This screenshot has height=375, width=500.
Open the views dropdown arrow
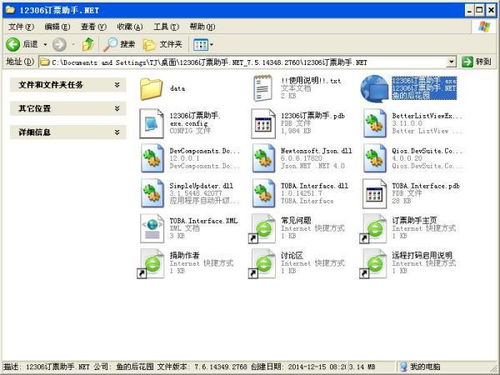[x=212, y=44]
